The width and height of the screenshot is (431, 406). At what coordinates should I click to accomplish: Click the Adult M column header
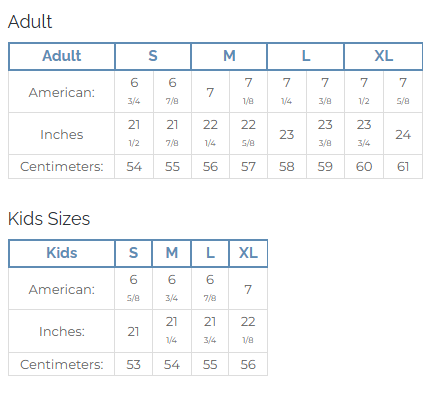(x=229, y=56)
